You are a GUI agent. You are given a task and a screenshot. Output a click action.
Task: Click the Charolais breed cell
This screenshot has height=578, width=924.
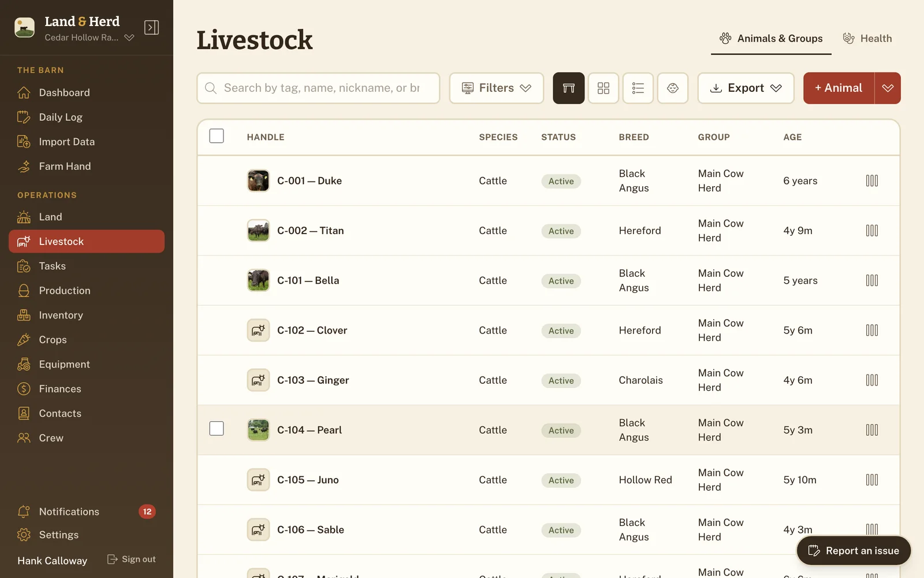tap(641, 380)
